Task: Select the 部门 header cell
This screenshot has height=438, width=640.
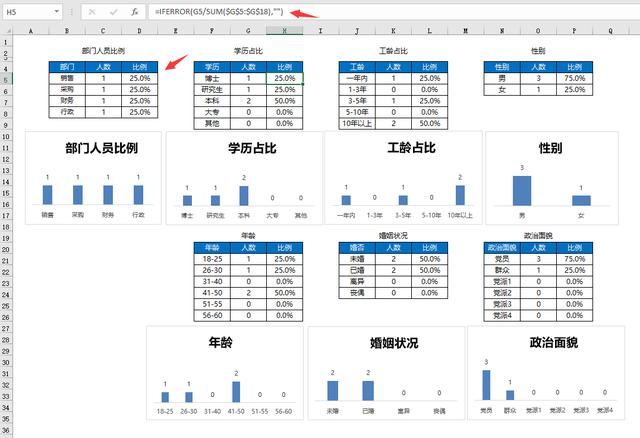Action: [x=67, y=67]
